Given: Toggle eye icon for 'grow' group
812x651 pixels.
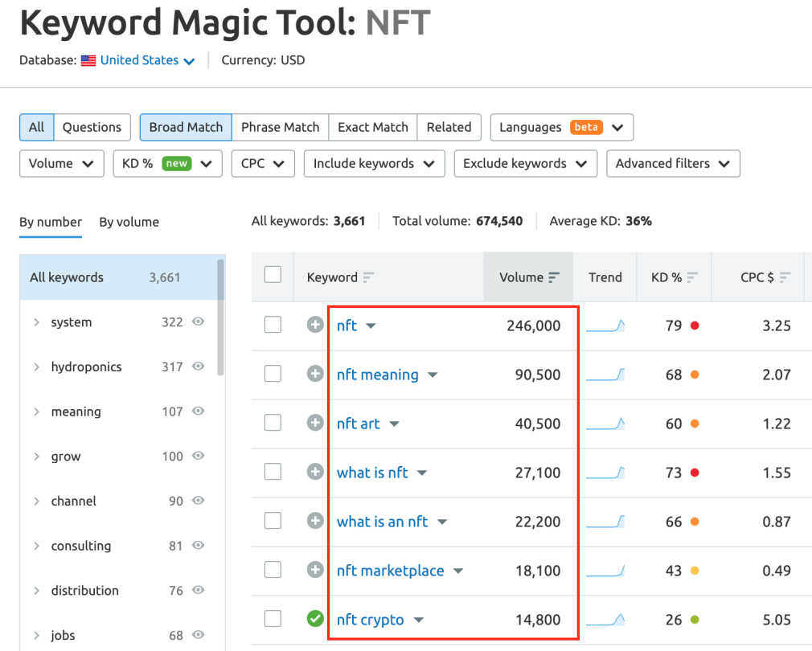Looking at the screenshot, I should pos(199,456).
